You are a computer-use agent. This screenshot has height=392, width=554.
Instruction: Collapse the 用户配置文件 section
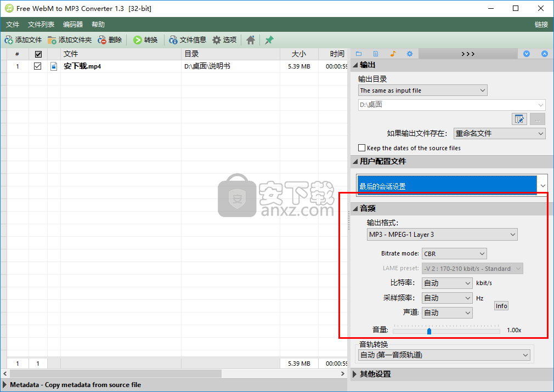click(355, 161)
